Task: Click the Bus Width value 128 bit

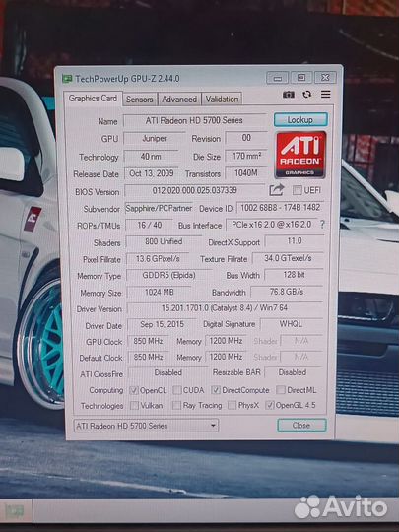Action: (294, 275)
